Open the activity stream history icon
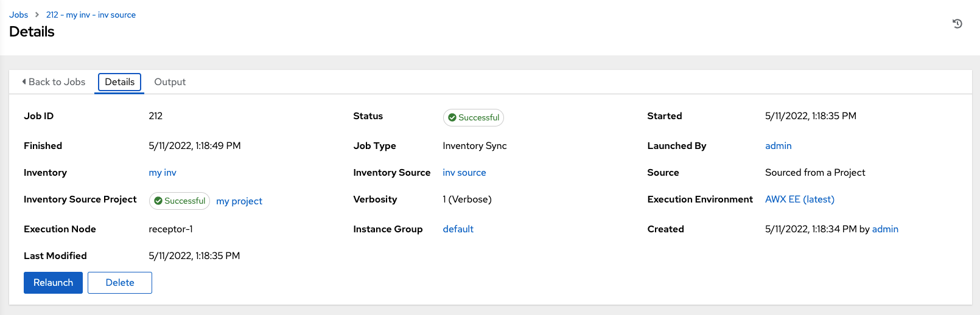 coord(957,24)
